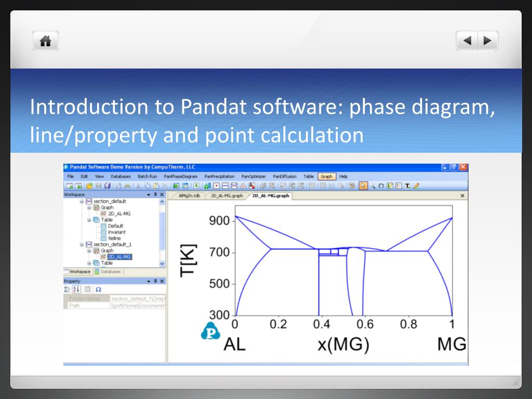Open the PanOptimizer menu
Image resolution: width=532 pixels, height=399 pixels.
pyautogui.click(x=254, y=177)
